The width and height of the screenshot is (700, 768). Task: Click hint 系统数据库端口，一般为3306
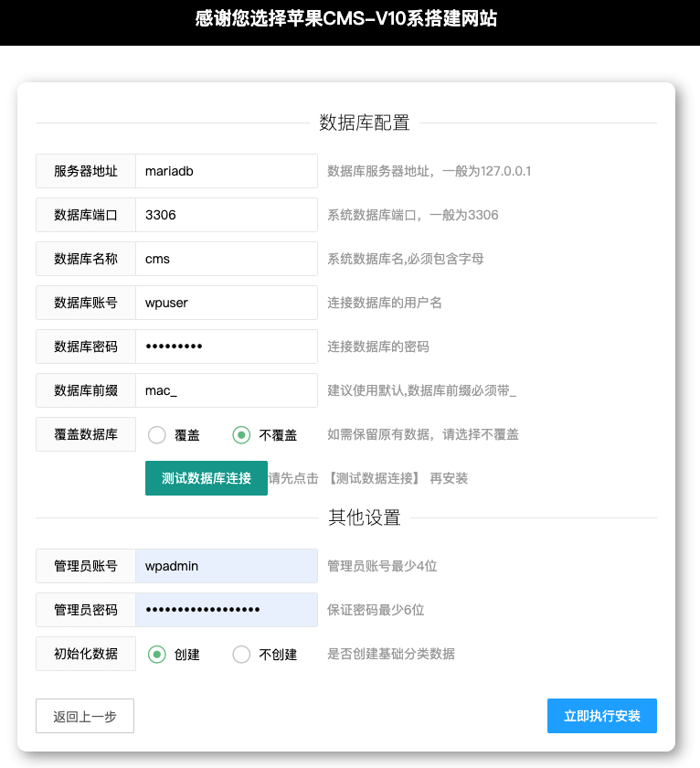pos(413,215)
